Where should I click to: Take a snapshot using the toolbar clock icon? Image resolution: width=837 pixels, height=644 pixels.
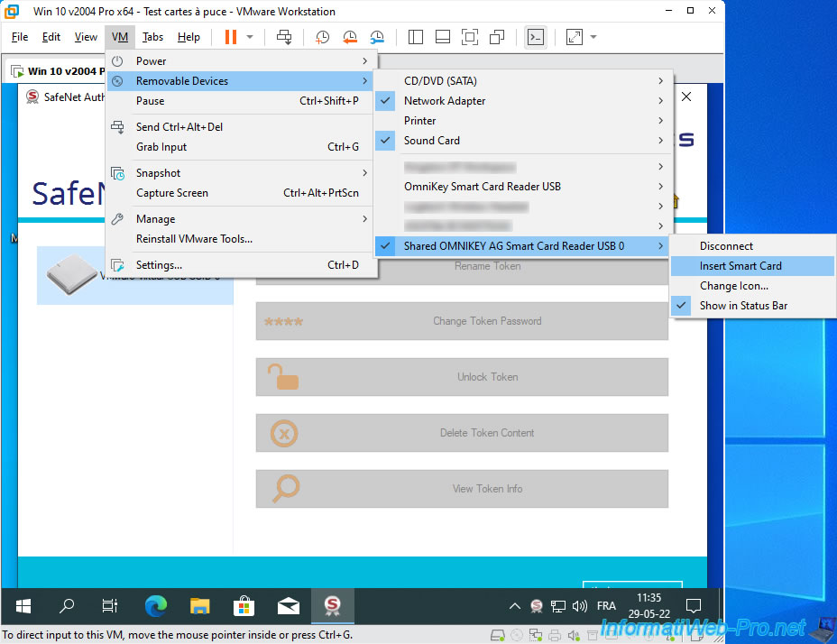(322, 37)
